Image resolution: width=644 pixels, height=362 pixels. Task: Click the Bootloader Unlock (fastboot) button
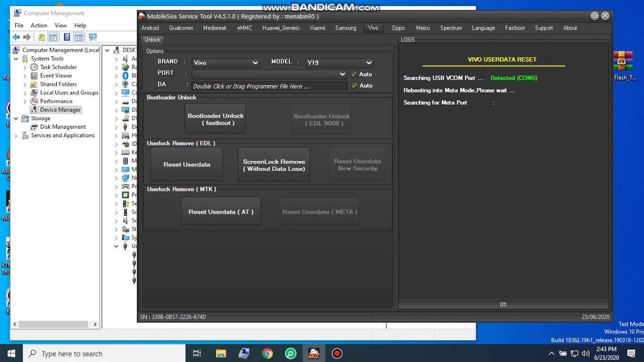click(x=215, y=119)
